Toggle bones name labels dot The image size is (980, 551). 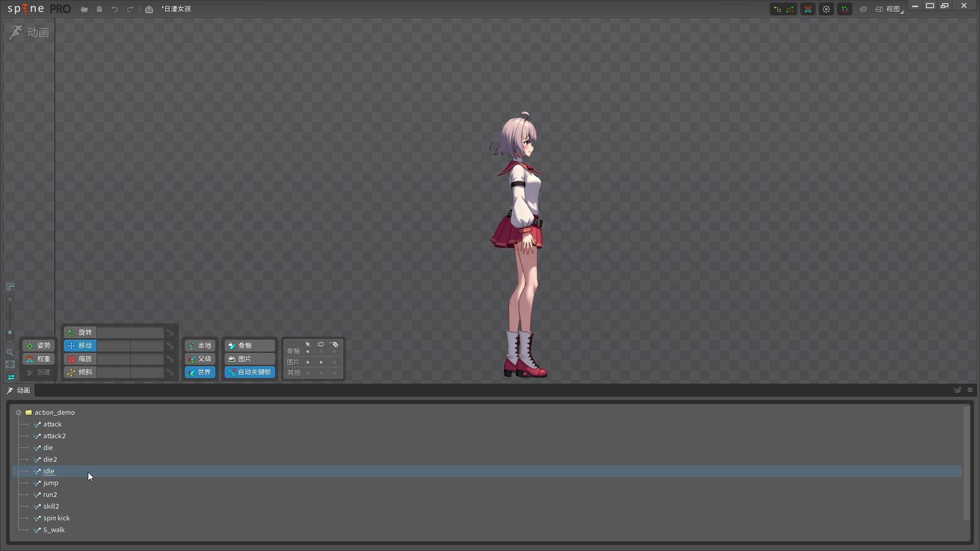point(334,352)
